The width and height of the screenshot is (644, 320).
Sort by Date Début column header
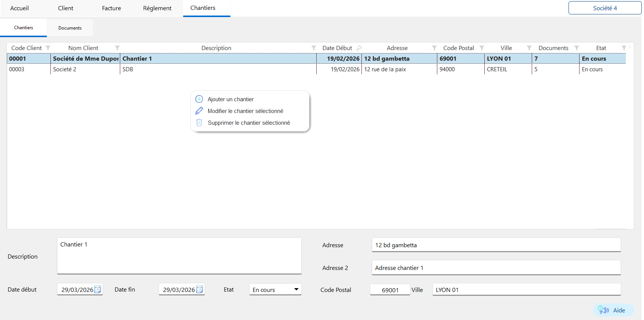coord(337,48)
